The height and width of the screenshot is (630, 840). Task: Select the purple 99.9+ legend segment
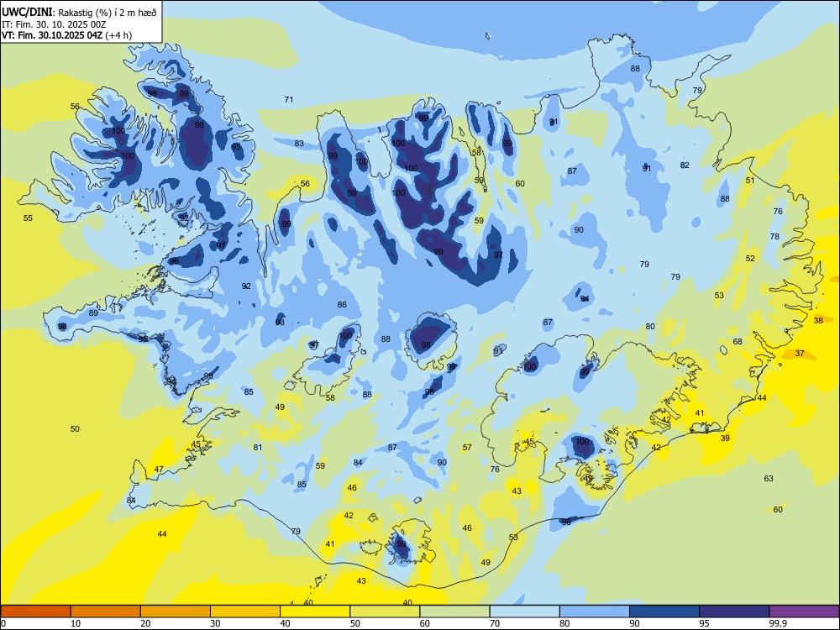point(804,612)
